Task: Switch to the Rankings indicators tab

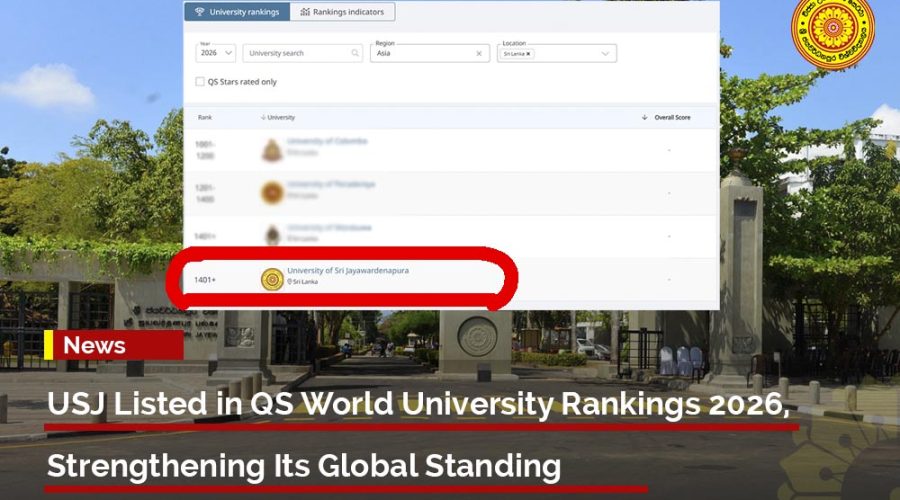Action: tap(342, 12)
